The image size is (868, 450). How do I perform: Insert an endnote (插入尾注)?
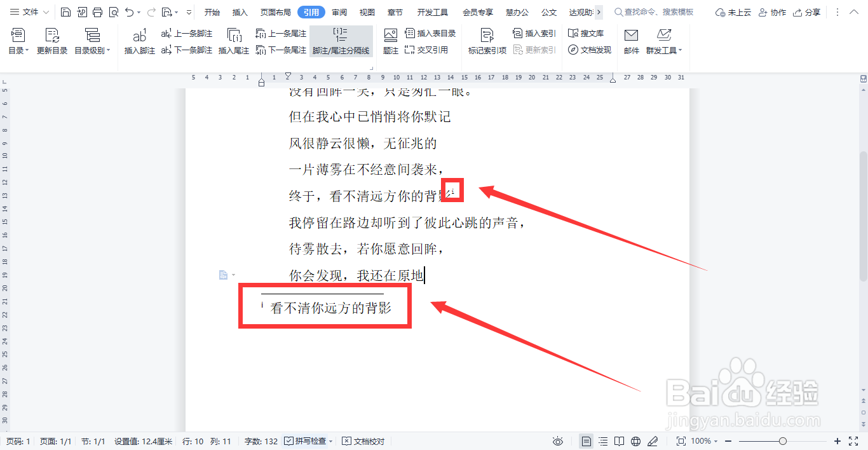point(234,41)
